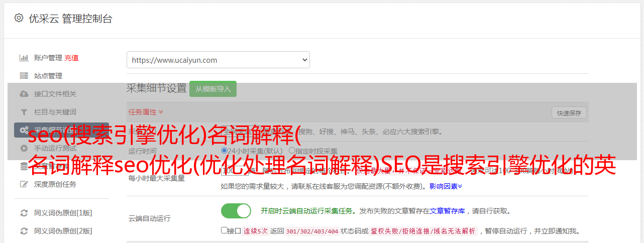644x243 pixels.
Task: Expand the 影响因素 link
Action: click(x=446, y=186)
